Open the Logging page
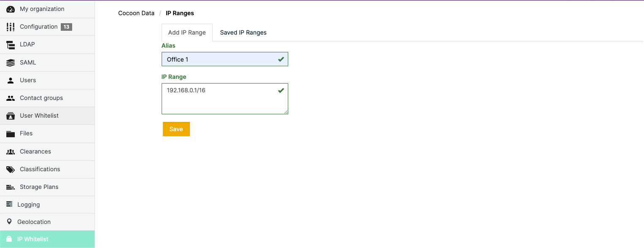Viewport: 644px width, 248px height. (x=47, y=205)
